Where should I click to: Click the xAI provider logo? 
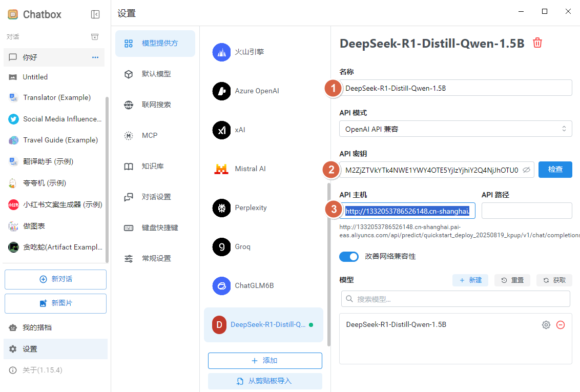click(221, 130)
